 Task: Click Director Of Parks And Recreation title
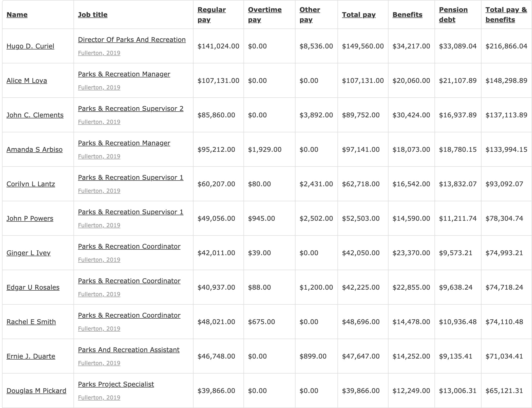click(x=132, y=40)
